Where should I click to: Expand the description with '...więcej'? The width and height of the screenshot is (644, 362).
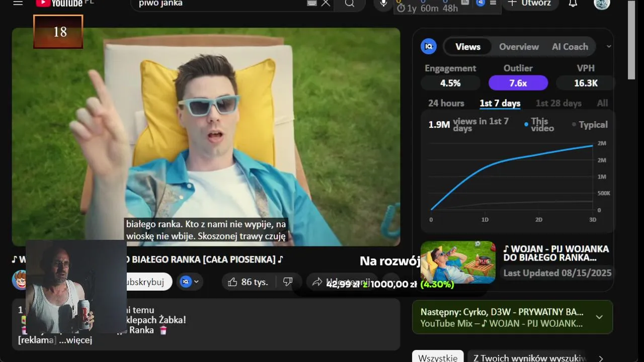pyautogui.click(x=75, y=340)
